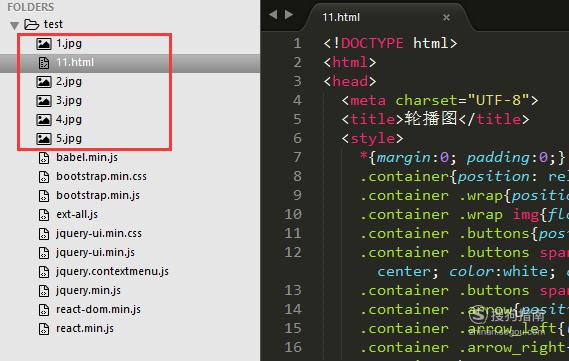Open bootstrap.min.js file
Viewport: 569px width, 361px height.
coord(98,195)
